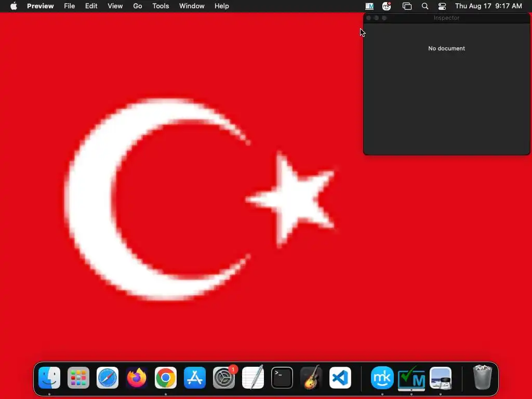Switch to Preview in the Dock
The image size is (532, 399).
(x=441, y=378)
